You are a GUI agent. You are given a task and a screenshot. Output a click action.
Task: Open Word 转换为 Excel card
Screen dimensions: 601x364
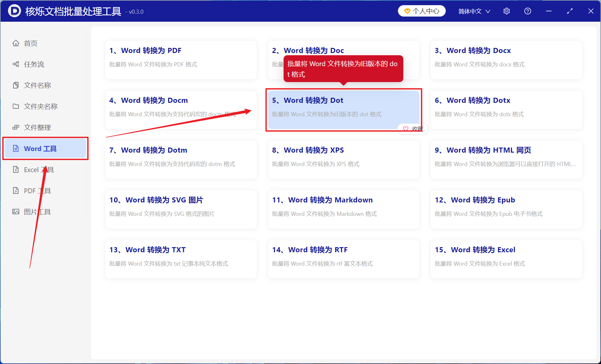506,259
